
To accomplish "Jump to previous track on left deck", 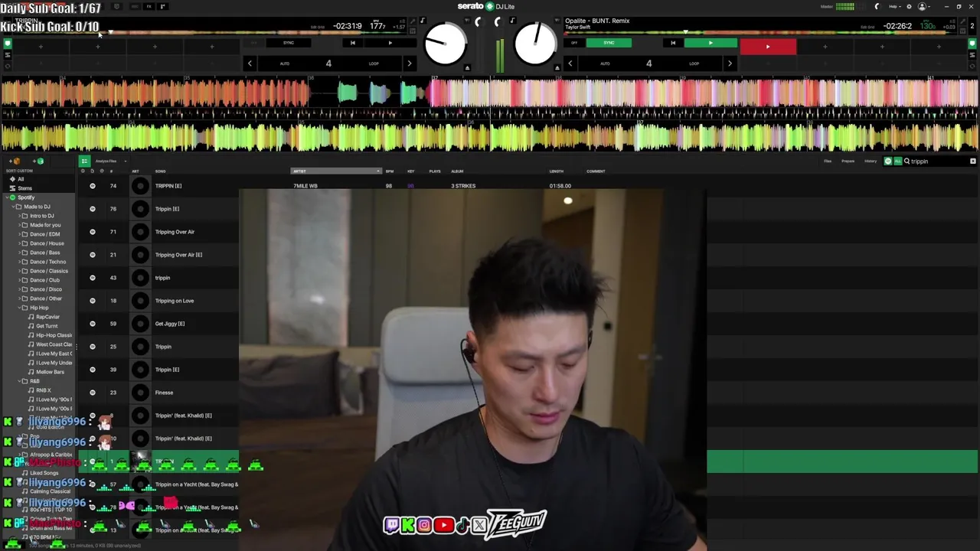I will [x=352, y=43].
